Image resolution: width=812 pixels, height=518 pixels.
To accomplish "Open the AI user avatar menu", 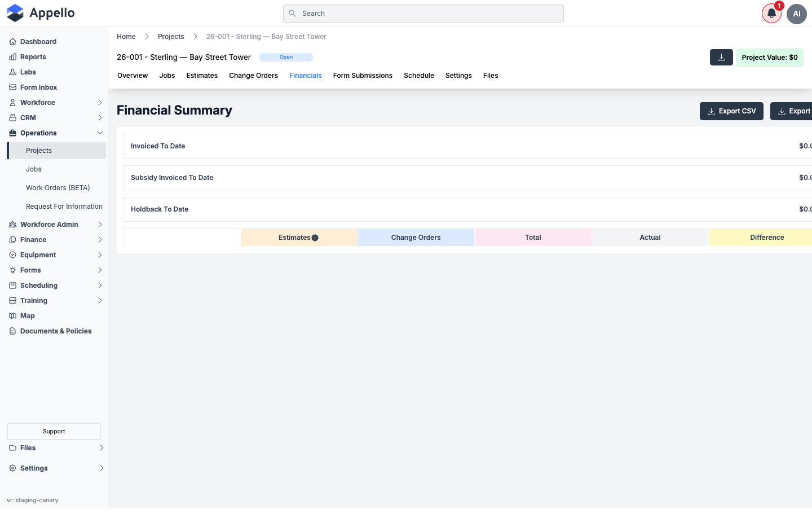I will [797, 14].
